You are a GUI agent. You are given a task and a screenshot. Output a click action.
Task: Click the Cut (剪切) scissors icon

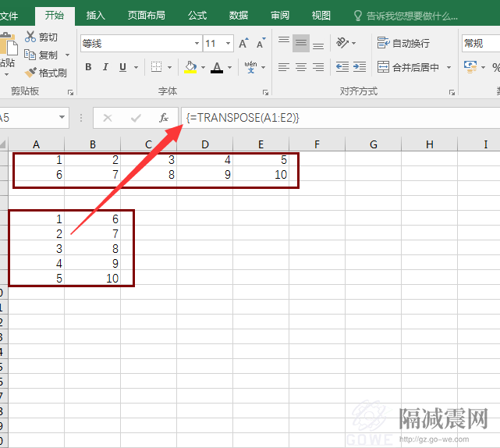coord(30,37)
